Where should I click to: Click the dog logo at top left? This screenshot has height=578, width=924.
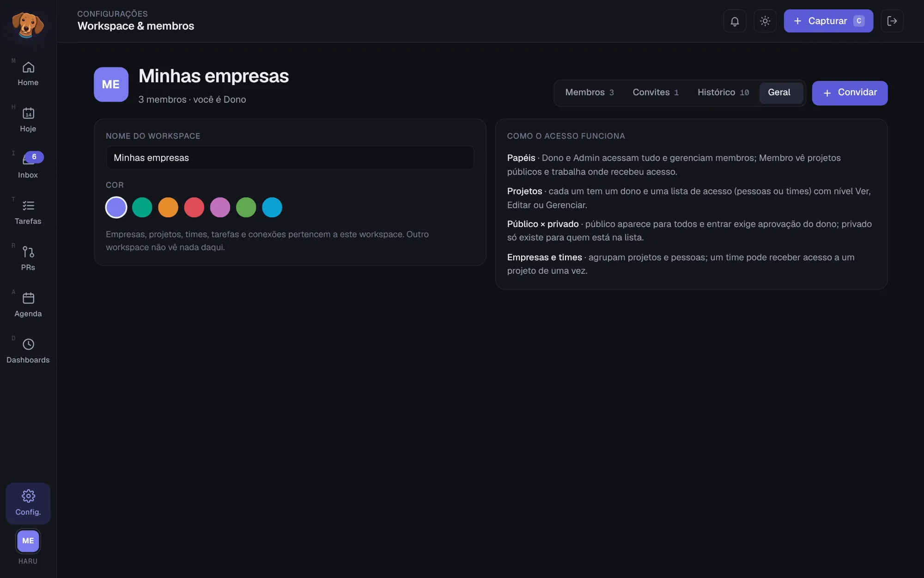28,24
